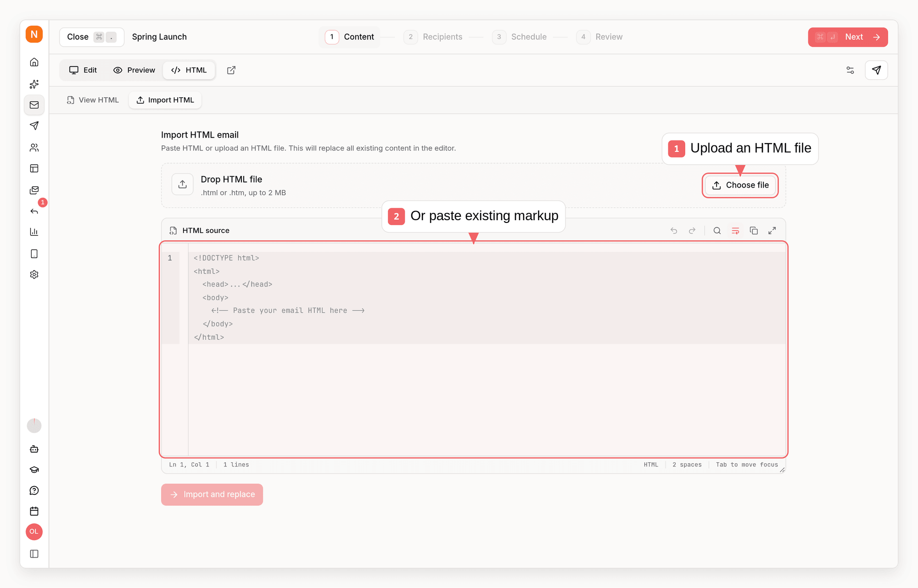The width and height of the screenshot is (918, 588).
Task: Open the contacts people icon in sidebar
Action: pyautogui.click(x=34, y=147)
